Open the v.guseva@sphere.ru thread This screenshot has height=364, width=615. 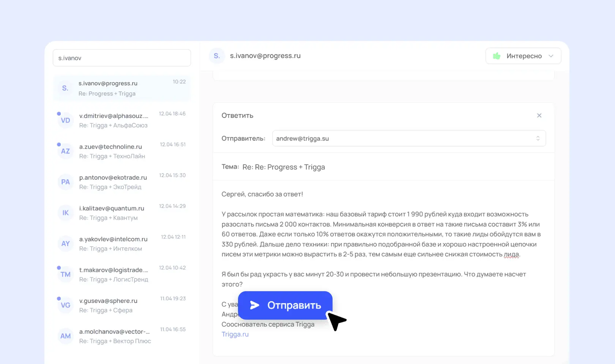(x=121, y=305)
